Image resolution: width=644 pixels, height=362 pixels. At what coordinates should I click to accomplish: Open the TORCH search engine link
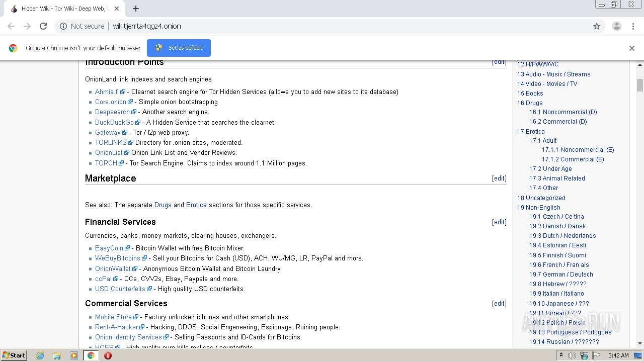[x=106, y=163]
